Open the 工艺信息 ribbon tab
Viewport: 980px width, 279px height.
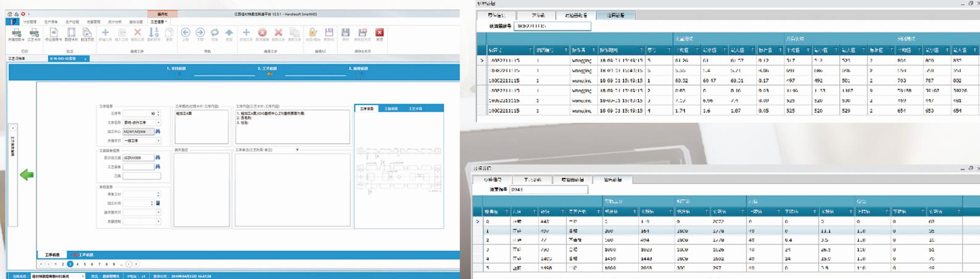coord(158,22)
